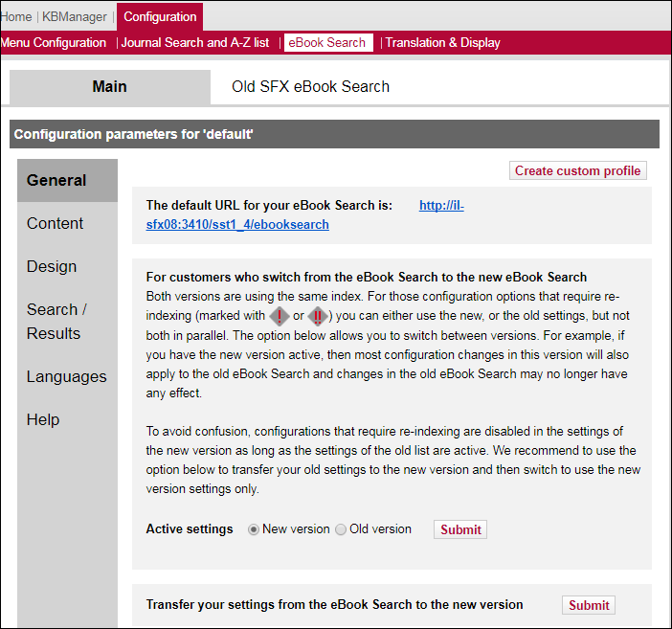Image resolution: width=672 pixels, height=629 pixels.
Task: Open the Menu Configuration submenu
Action: pyautogui.click(x=54, y=42)
